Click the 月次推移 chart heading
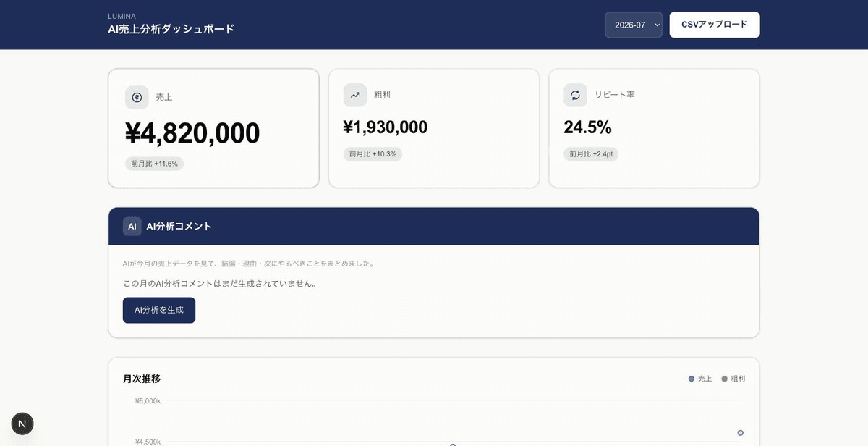The height and width of the screenshot is (446, 868). pyautogui.click(x=142, y=379)
